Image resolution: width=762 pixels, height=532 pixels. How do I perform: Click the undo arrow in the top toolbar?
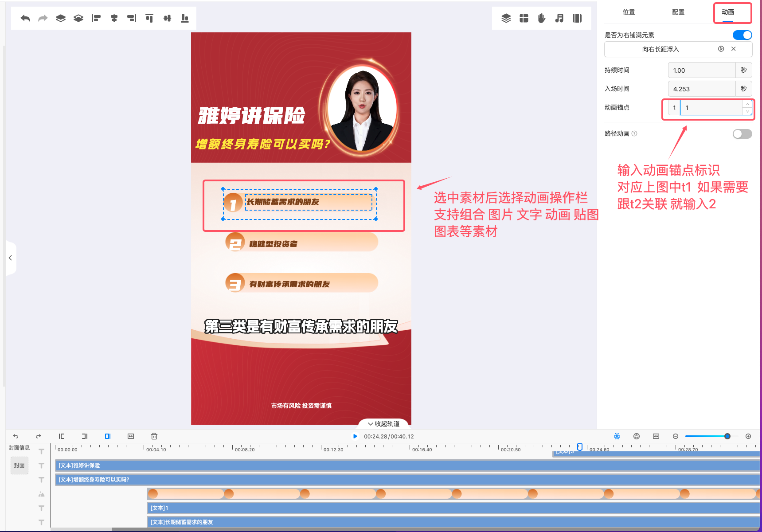(25, 18)
